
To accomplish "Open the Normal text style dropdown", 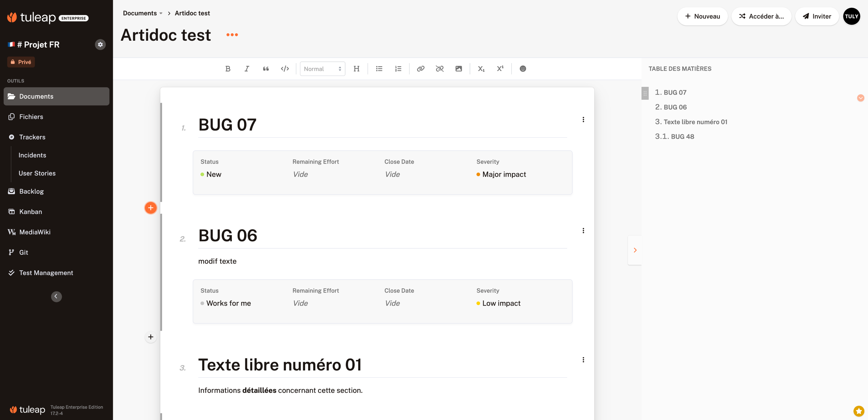I will point(322,69).
